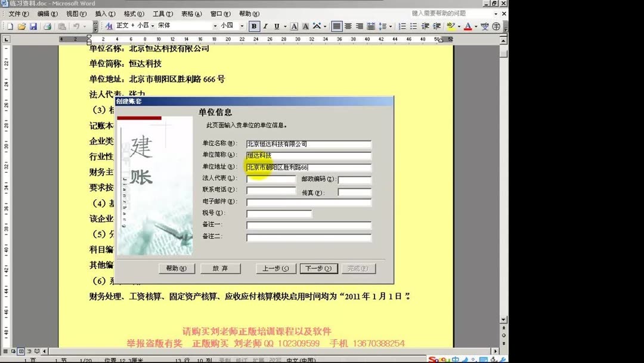Toggle Bold formatting

253,26
